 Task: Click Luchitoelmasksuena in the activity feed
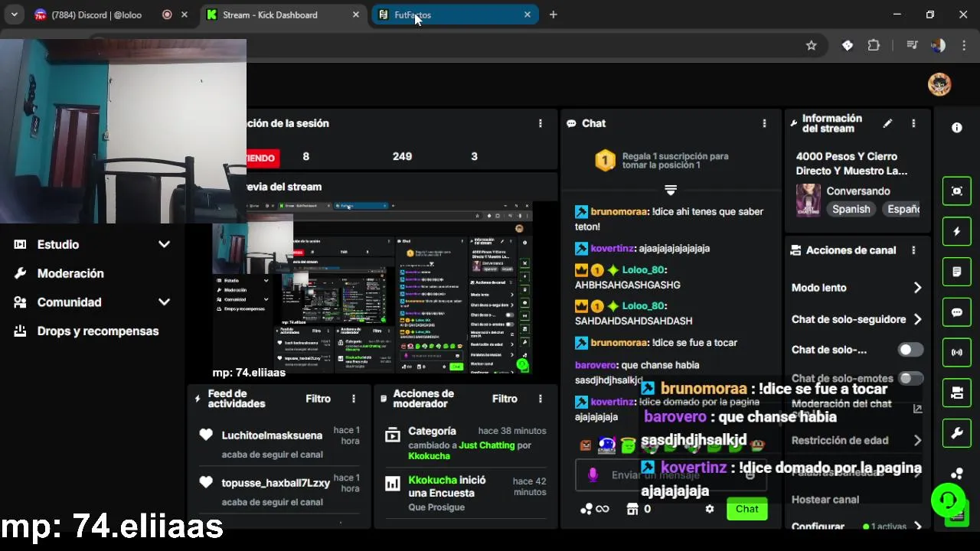point(272,435)
